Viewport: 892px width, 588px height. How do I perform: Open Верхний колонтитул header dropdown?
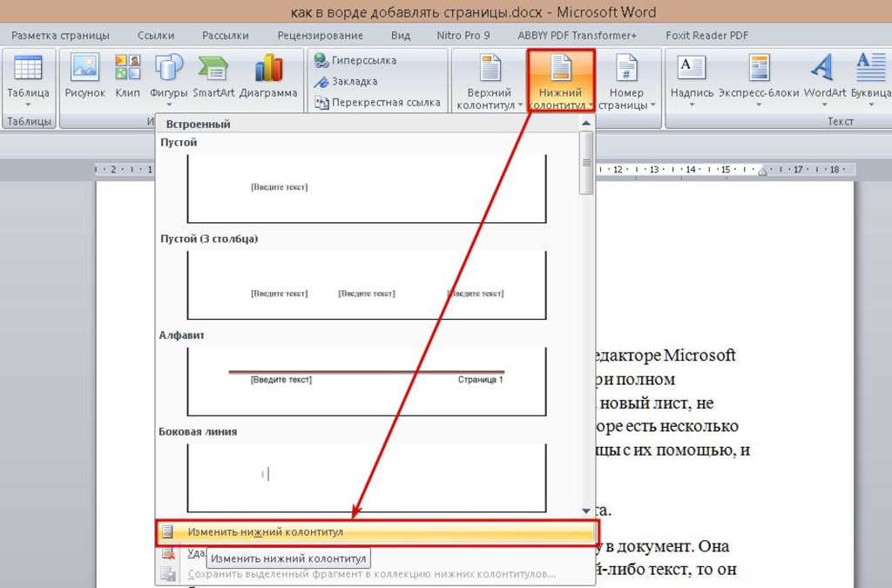(490, 80)
